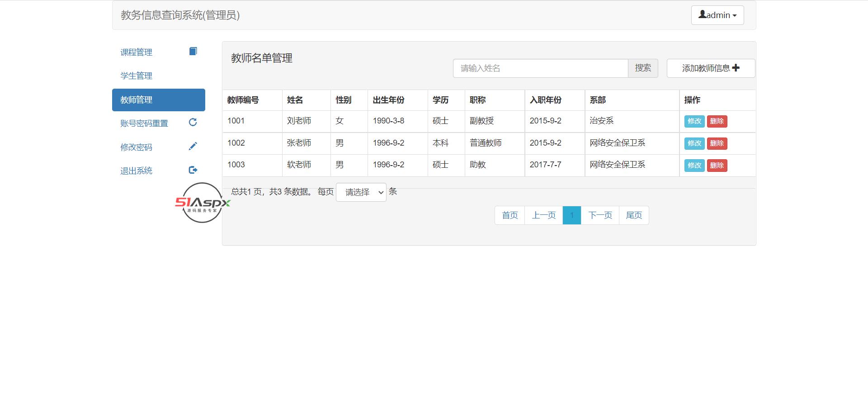Open the admin dropdown caret

pos(735,15)
